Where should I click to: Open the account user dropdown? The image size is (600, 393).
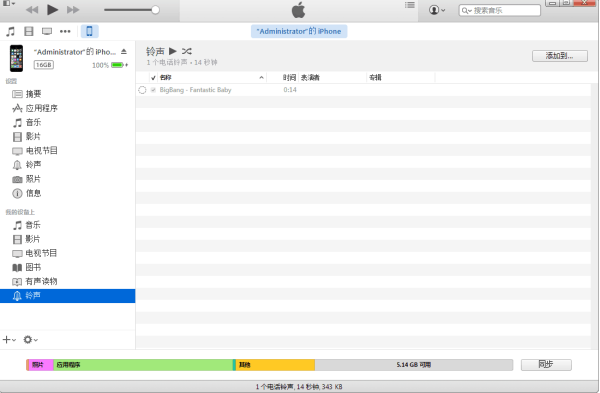437,10
